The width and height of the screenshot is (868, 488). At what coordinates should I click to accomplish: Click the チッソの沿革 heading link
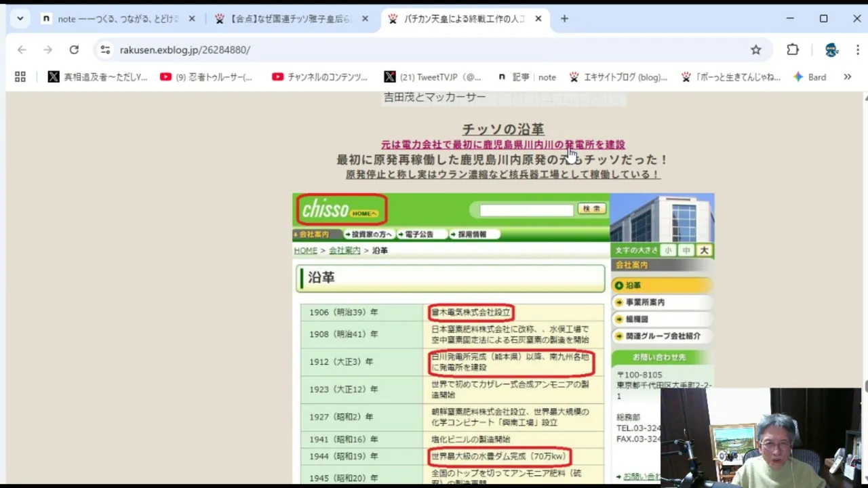503,129
